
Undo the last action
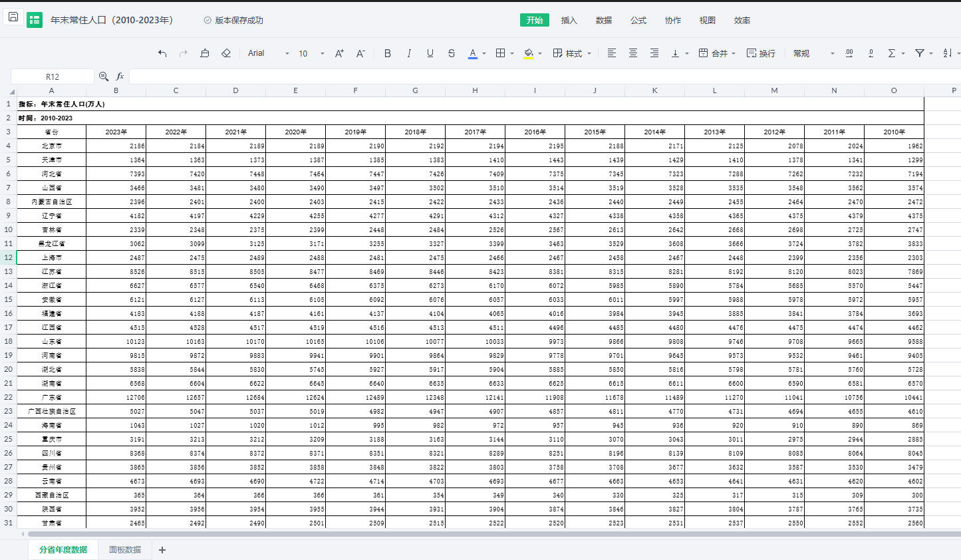pyautogui.click(x=162, y=53)
